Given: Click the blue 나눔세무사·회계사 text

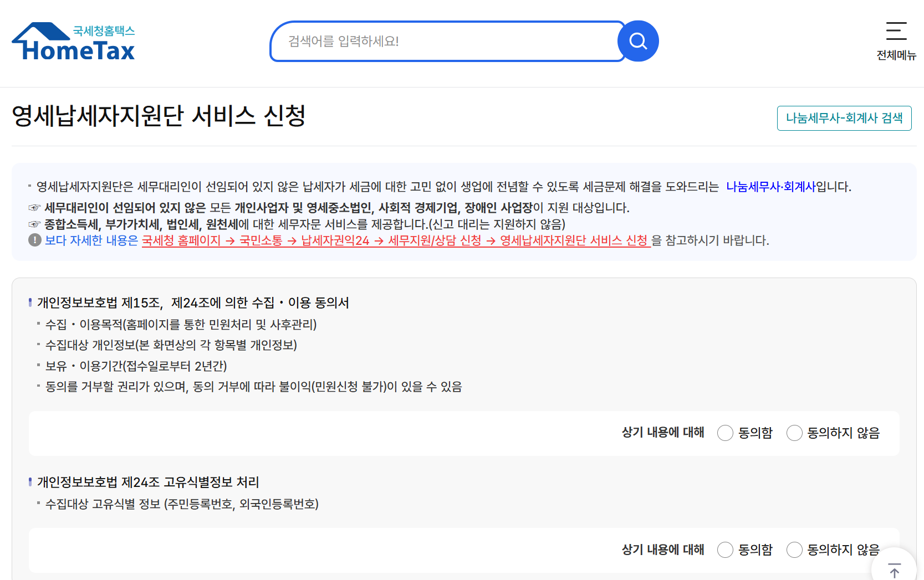Looking at the screenshot, I should (x=771, y=187).
